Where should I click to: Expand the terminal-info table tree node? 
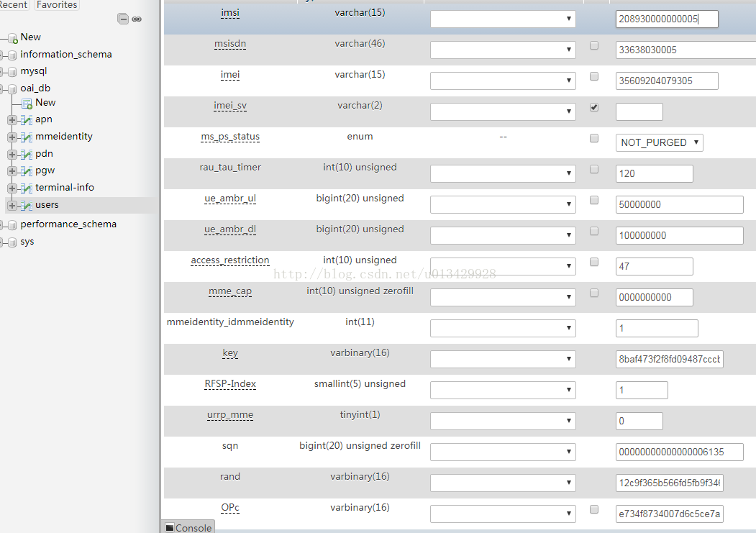click(12, 188)
